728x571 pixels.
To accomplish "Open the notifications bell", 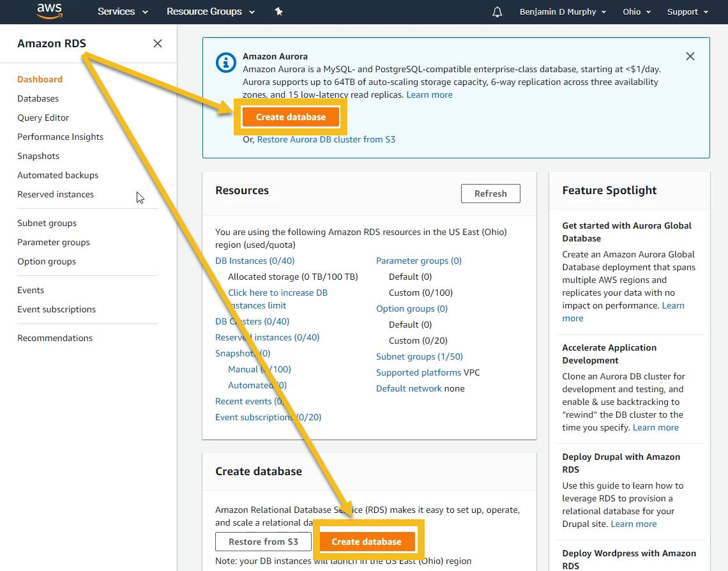I will [x=497, y=11].
